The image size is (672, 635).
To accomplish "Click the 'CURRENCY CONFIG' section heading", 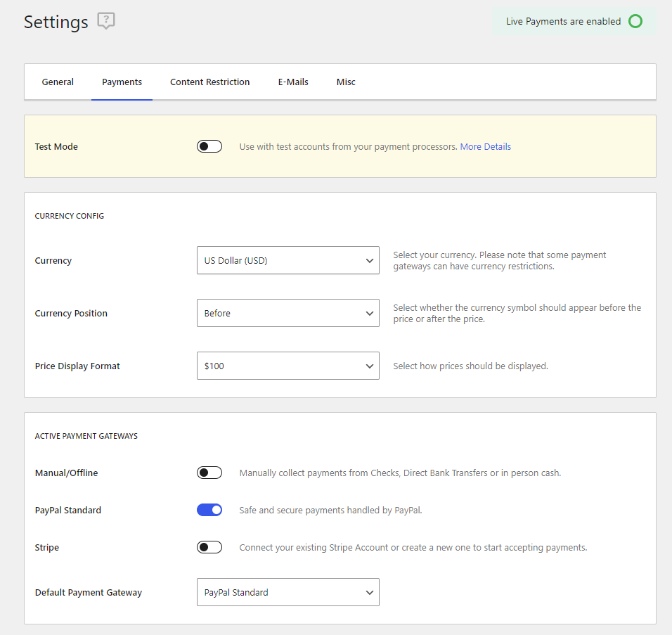I will (69, 216).
